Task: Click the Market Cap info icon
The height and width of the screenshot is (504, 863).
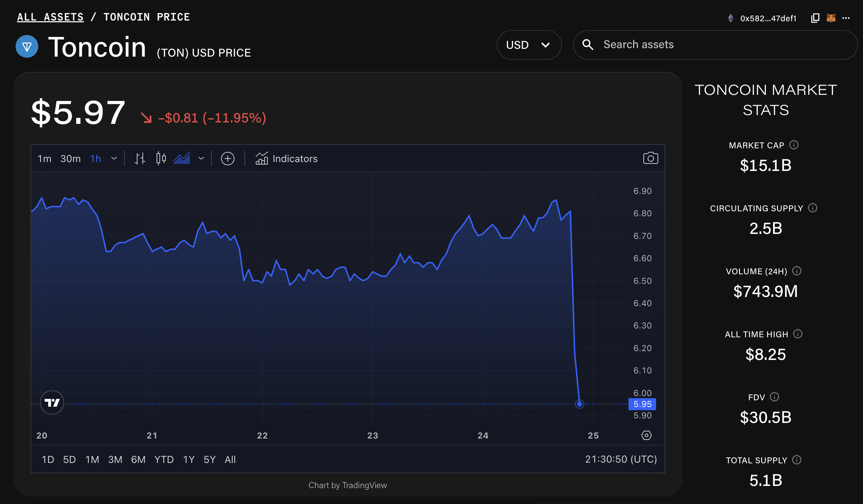Action: 794,144
